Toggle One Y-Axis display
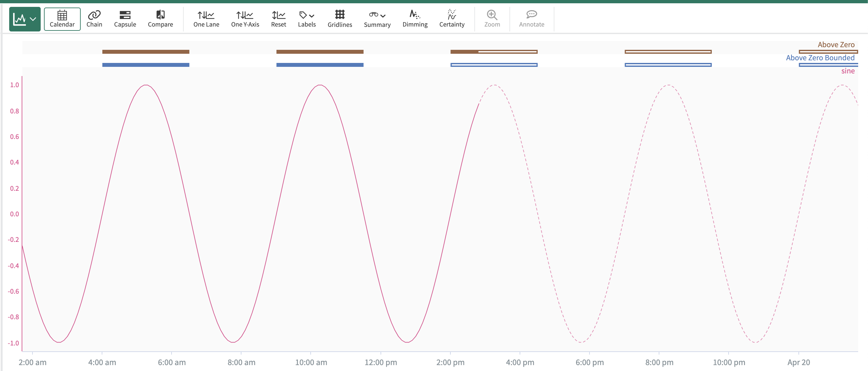The image size is (868, 371). pos(245,19)
